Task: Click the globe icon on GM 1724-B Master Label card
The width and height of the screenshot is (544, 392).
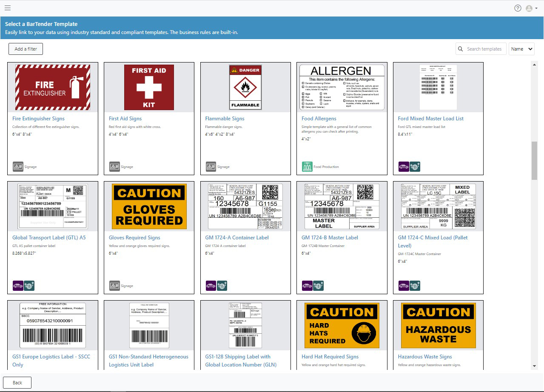Action: 318,286
